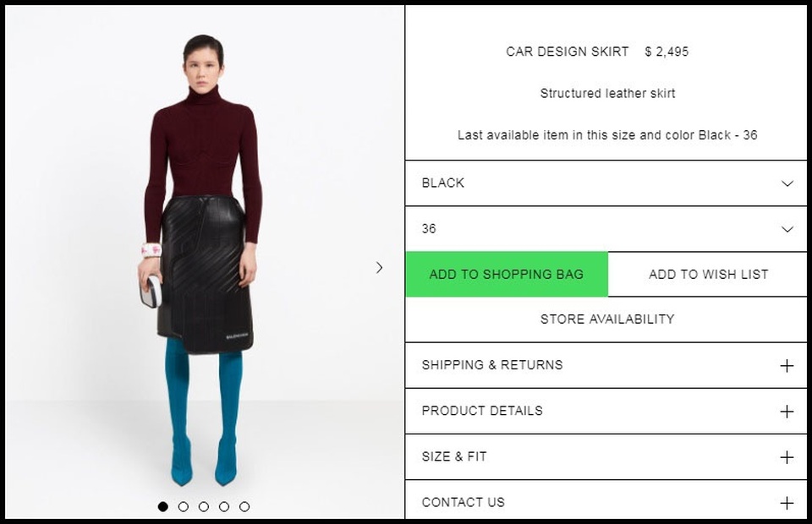This screenshot has height=524, width=812.
Task: Add item to wish list
Action: point(708,274)
